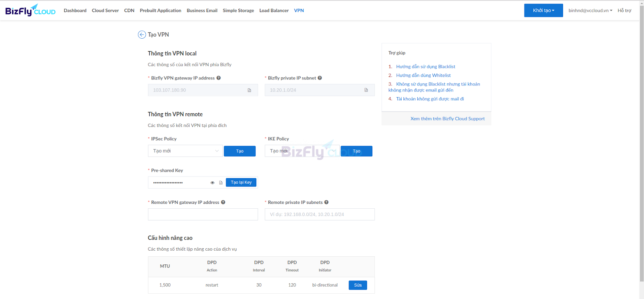Click Hỗ trợ support link
The height and width of the screenshot is (299, 644).
(625, 10)
